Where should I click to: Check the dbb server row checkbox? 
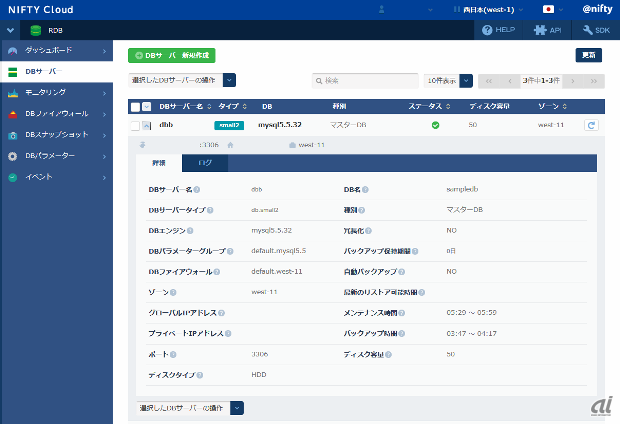pos(135,125)
